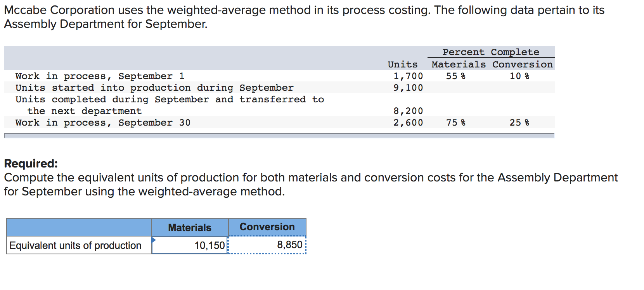Select 'Work in process, September 30' row label
This screenshot has width=644, height=290.
(103, 123)
